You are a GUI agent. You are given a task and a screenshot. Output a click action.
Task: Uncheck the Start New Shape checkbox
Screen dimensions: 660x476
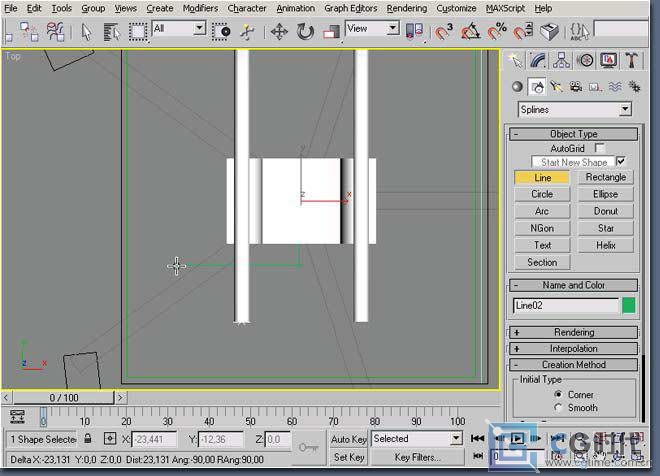621,161
